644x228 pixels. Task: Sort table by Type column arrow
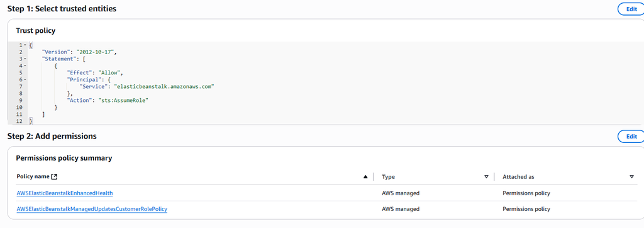pyautogui.click(x=486, y=176)
